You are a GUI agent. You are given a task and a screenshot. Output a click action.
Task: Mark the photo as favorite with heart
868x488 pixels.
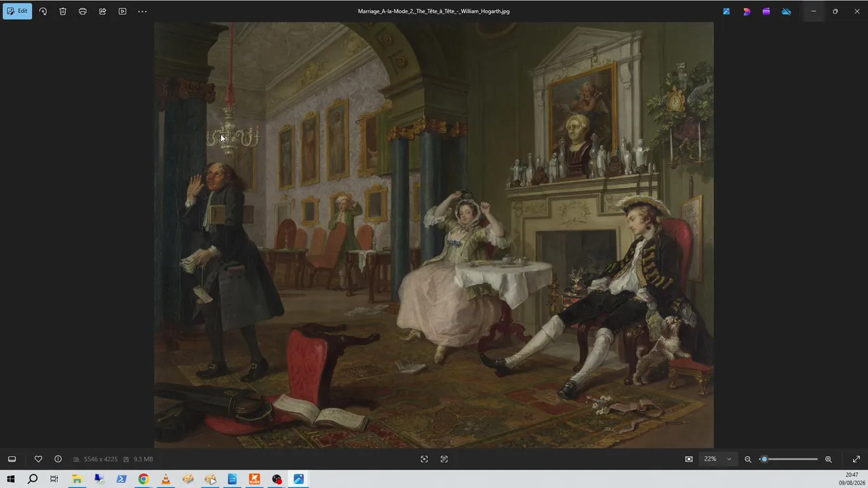coord(38,459)
